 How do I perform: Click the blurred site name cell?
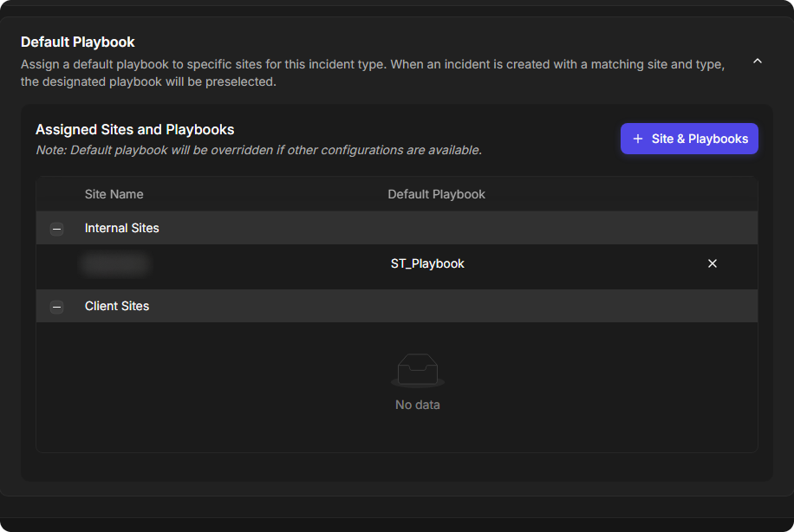coord(116,263)
